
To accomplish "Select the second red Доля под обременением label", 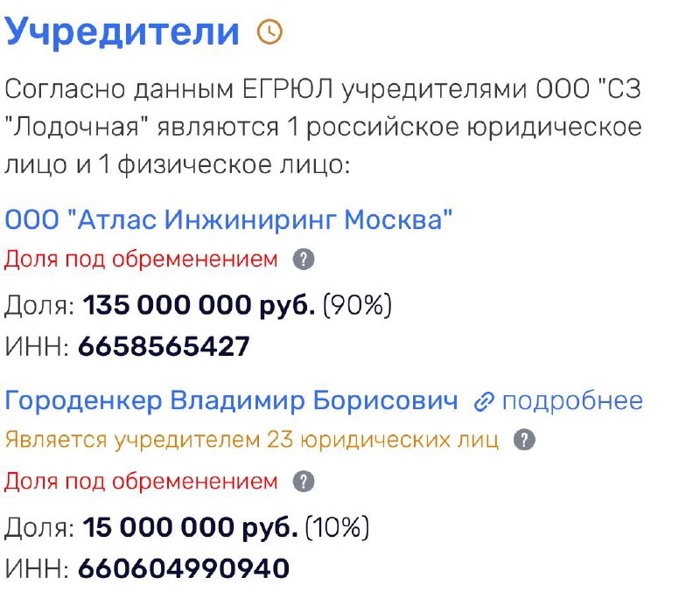I will (141, 482).
